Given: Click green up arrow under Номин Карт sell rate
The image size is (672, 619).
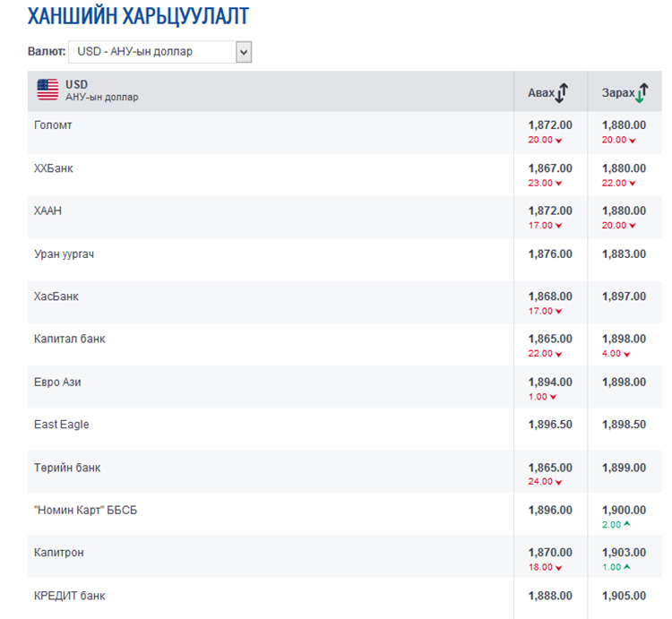Looking at the screenshot, I should (x=628, y=525).
